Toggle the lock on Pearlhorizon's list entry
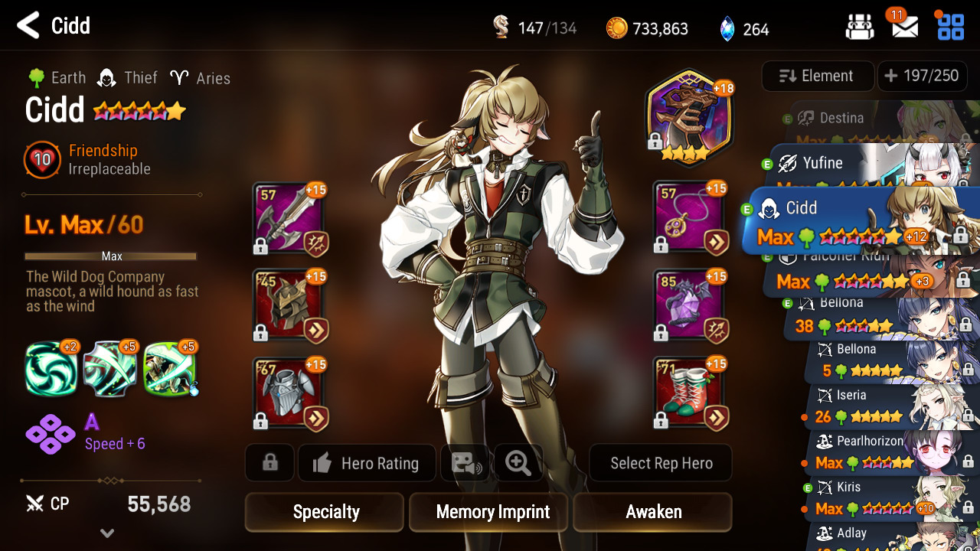This screenshot has width=980, height=551. pos(968,461)
